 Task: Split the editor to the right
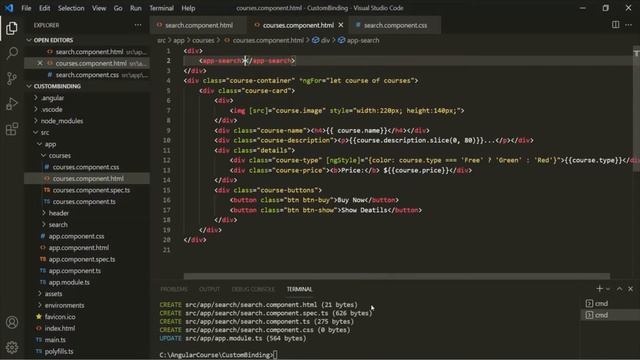tap(616, 25)
